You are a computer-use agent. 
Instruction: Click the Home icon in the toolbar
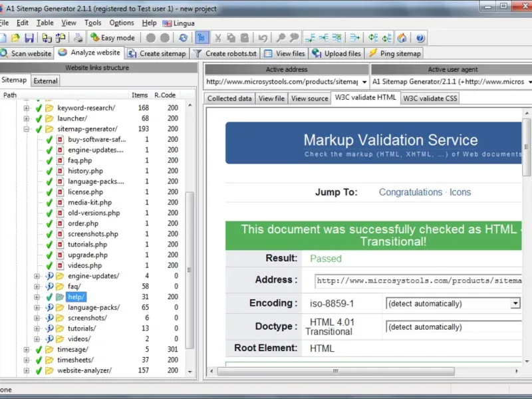coord(402,38)
